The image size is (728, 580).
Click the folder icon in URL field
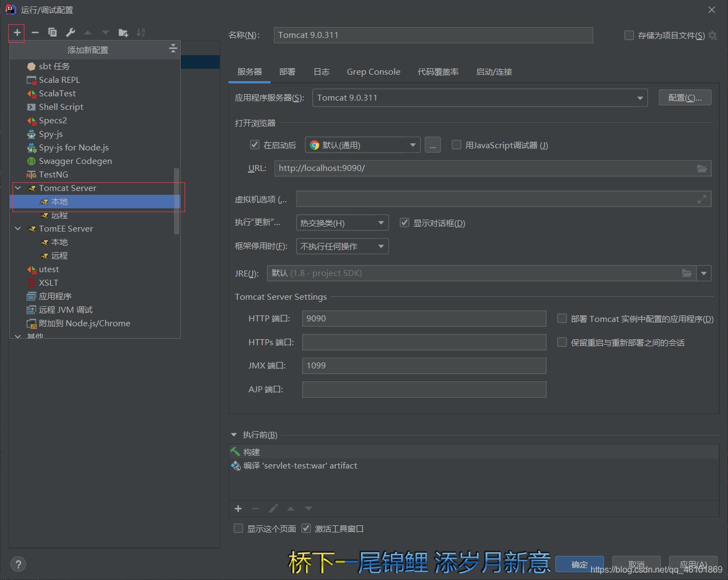tap(701, 168)
